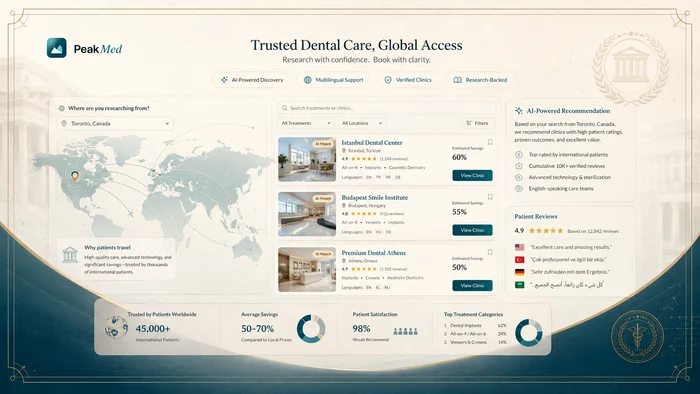The height and width of the screenshot is (394, 700).
Task: Click the globe icon beside 45,000+ patients
Action: click(116, 328)
